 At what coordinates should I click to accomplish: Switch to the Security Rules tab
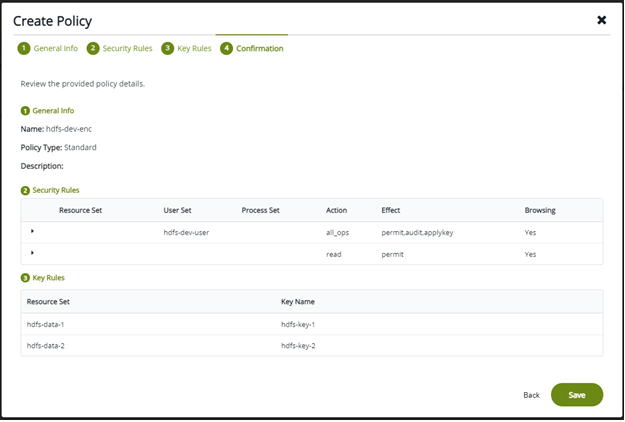pos(126,48)
